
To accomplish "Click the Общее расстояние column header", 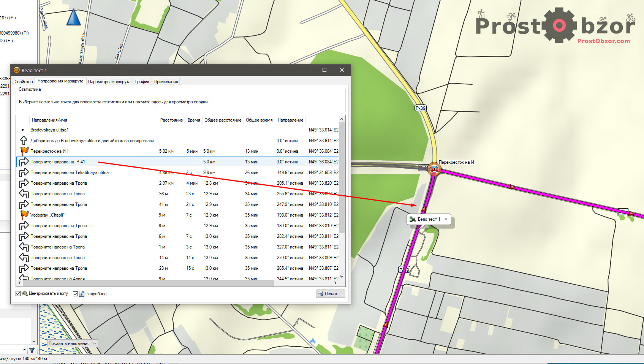I will tap(223, 120).
